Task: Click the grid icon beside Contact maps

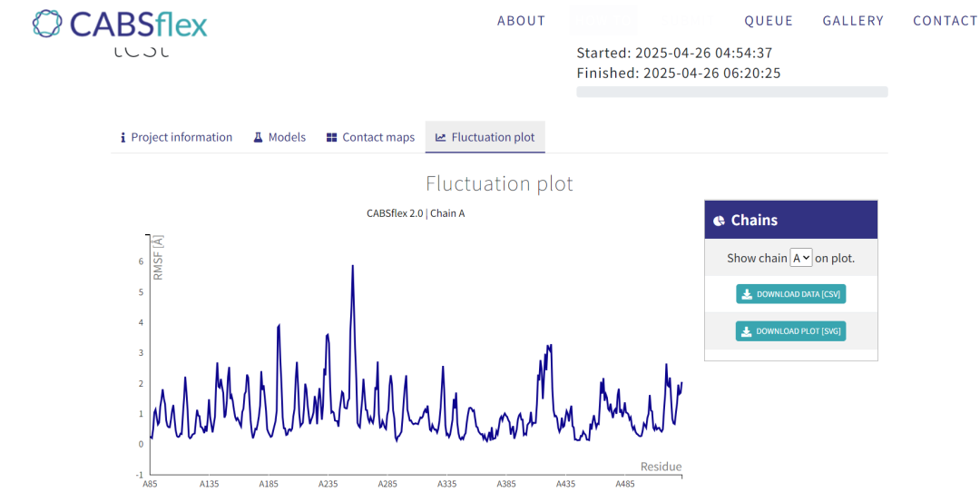Action: coord(332,138)
